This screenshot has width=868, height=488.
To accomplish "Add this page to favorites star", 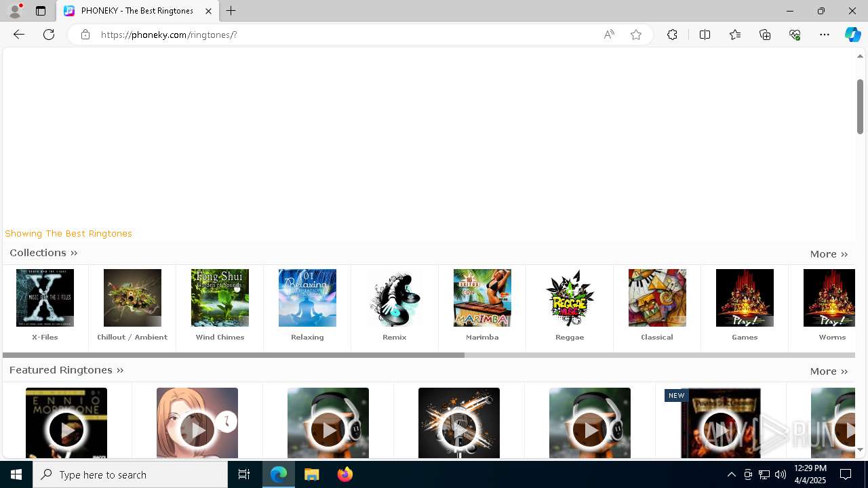I will point(636,35).
